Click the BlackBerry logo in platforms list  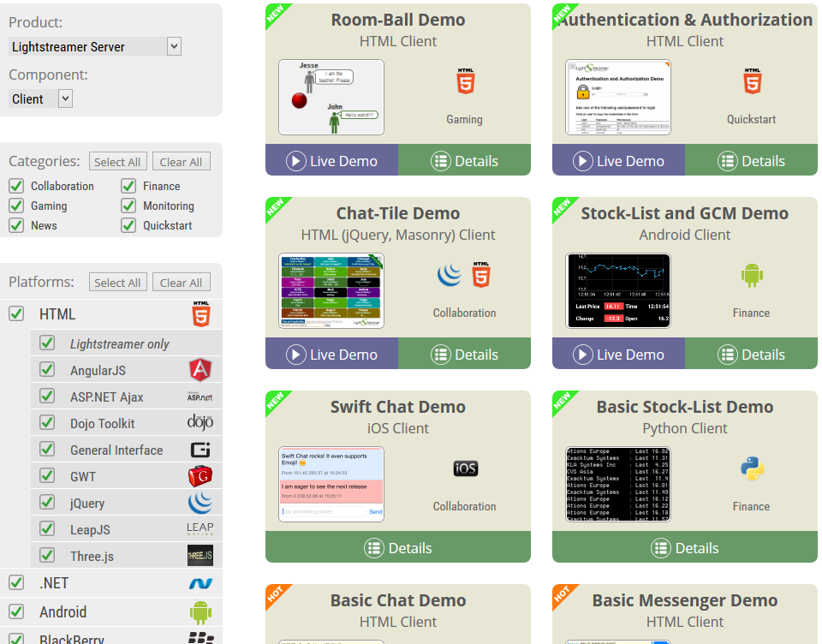200,638
